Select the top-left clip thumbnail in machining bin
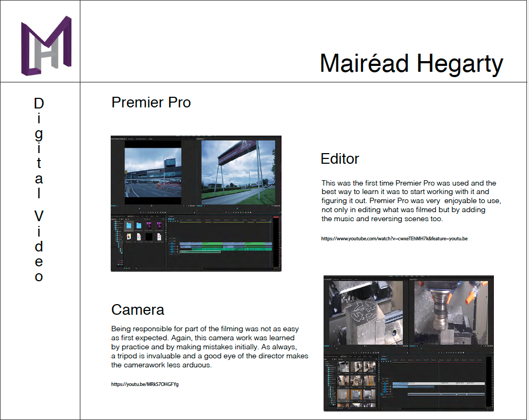The height and width of the screenshot is (420, 529). point(343,367)
